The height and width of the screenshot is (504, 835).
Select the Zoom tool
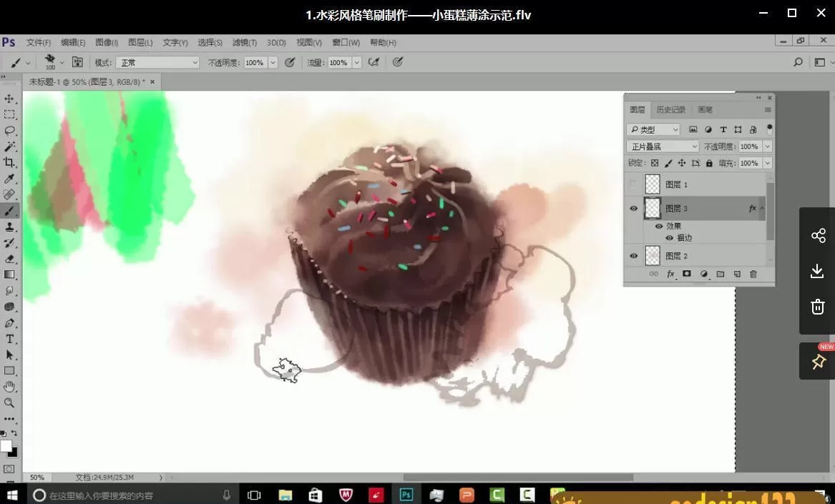(10, 402)
